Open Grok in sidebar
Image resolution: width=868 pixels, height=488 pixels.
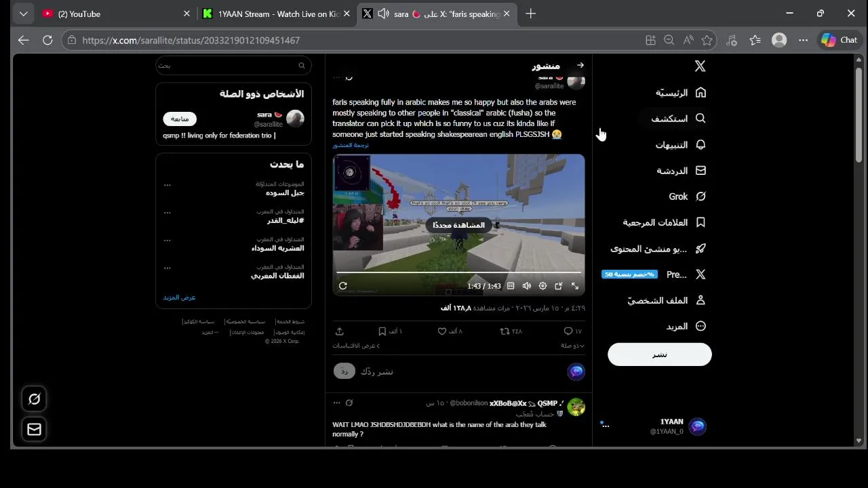(x=687, y=197)
